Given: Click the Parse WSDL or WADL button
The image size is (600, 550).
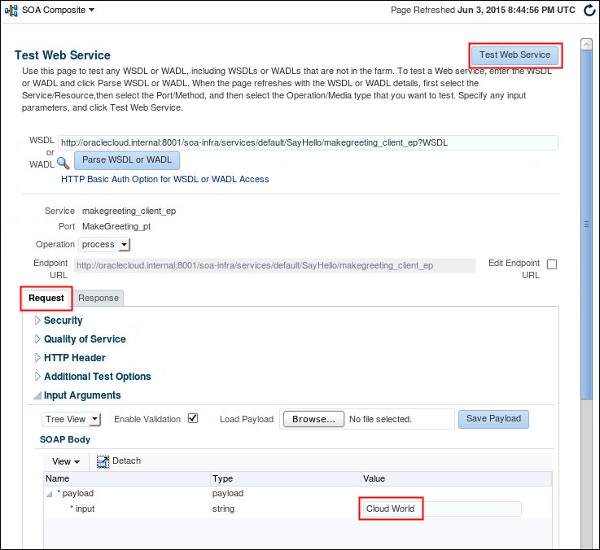Looking at the screenshot, I should click(x=127, y=160).
